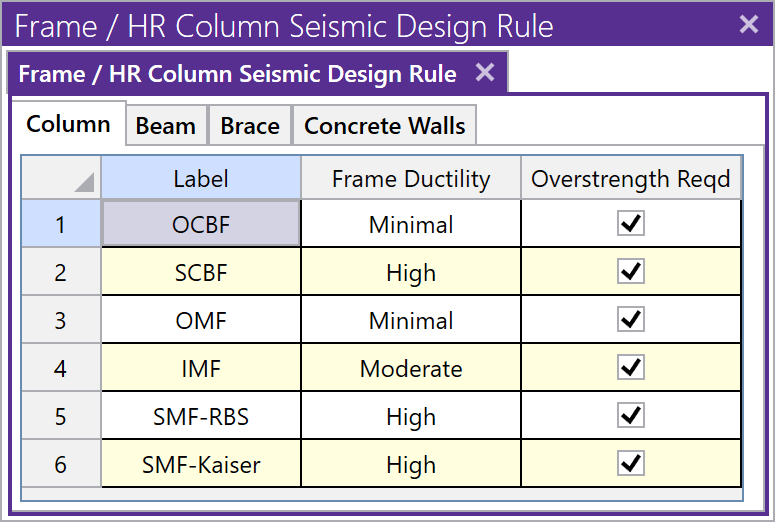Select row 3 header

tap(61, 321)
